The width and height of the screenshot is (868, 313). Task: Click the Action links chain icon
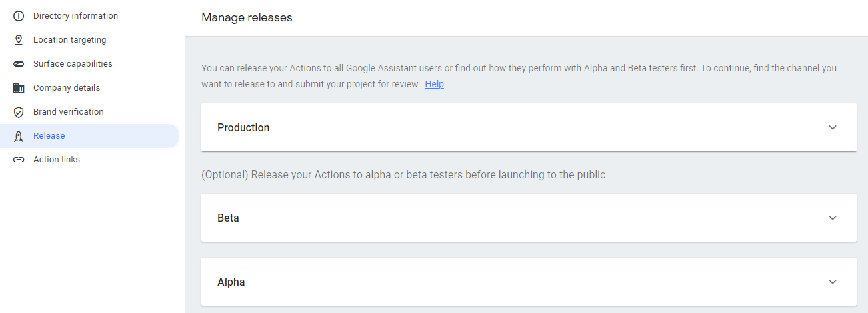19,160
